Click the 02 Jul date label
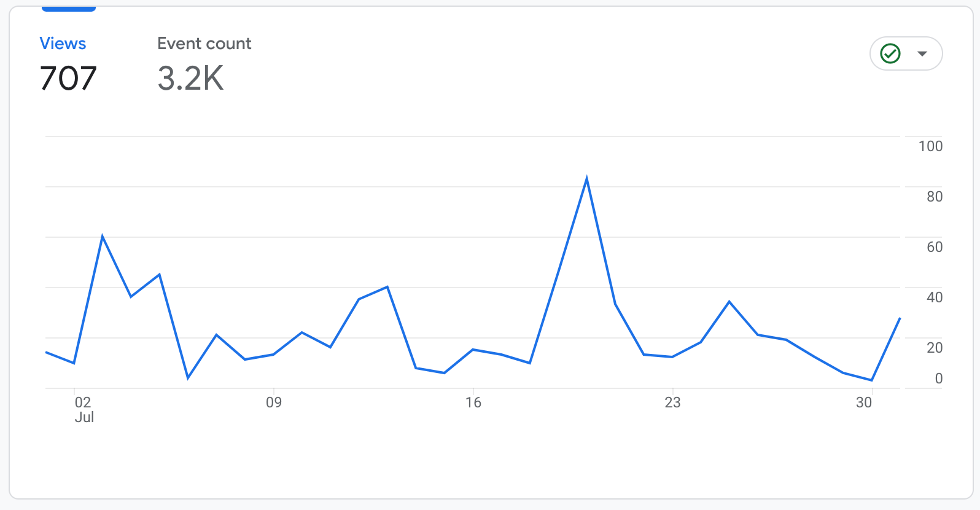 tap(84, 409)
